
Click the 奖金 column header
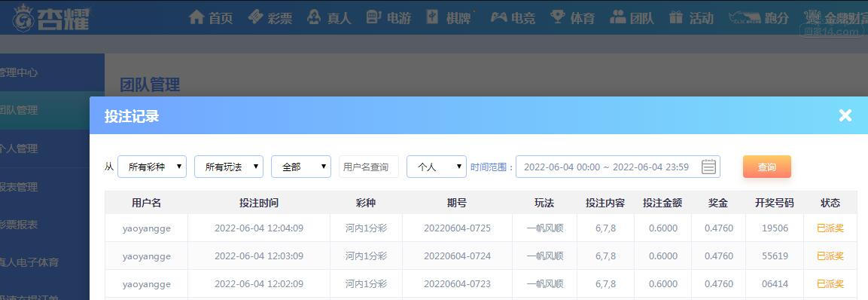[x=718, y=203]
